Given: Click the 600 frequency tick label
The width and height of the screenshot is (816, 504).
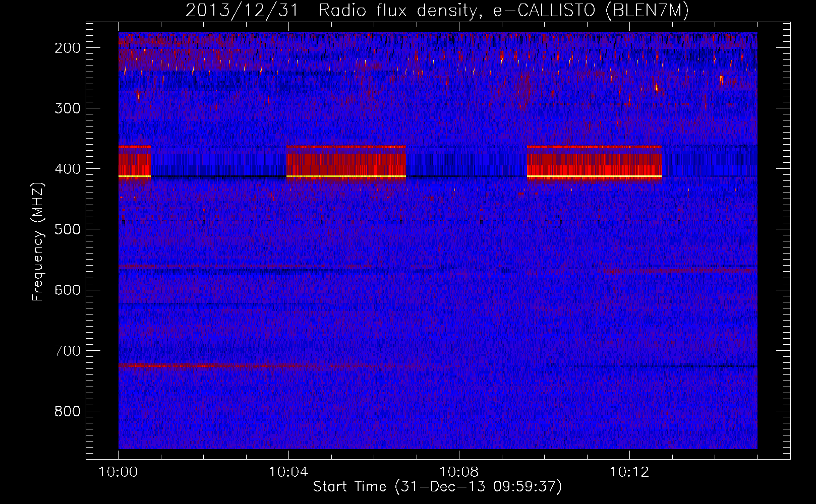Looking at the screenshot, I should pyautogui.click(x=68, y=290).
